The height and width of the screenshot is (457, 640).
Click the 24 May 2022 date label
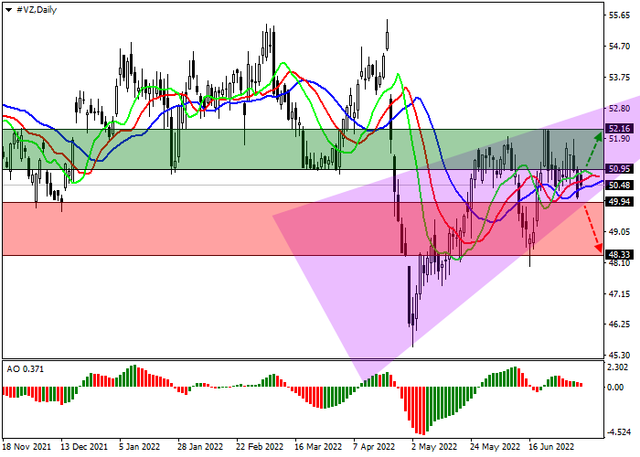[x=495, y=447]
